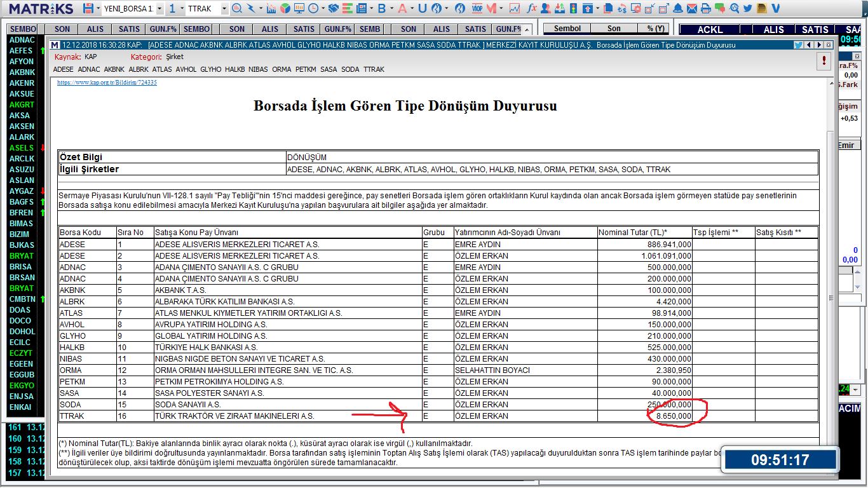The width and height of the screenshot is (868, 488).
Task: Click the Emir button behind the news window
Action: pos(849,145)
